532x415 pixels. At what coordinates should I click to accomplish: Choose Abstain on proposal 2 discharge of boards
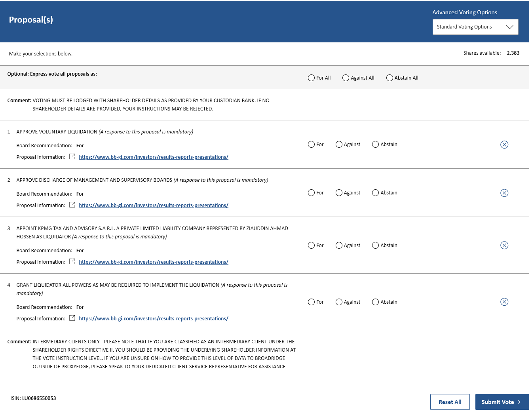375,193
